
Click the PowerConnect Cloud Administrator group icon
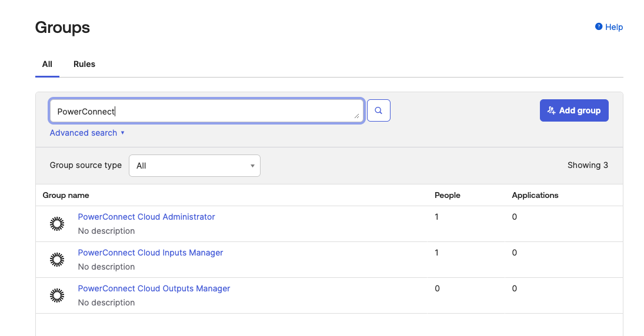coord(56,224)
